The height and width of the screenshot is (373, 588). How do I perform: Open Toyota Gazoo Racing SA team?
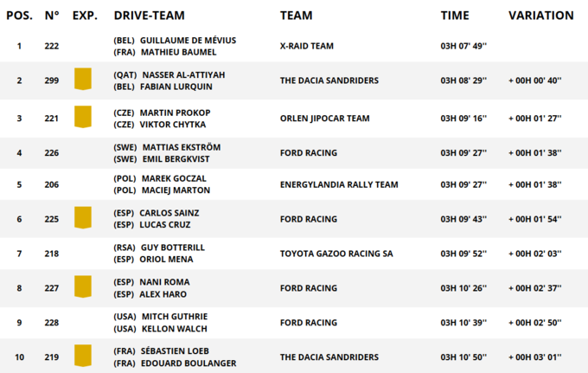pyautogui.click(x=336, y=254)
